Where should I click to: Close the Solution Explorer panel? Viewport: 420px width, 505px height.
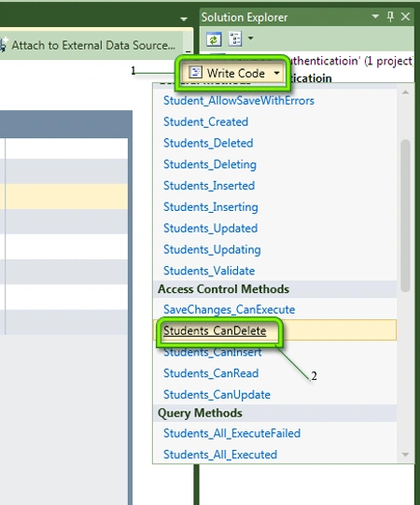pyautogui.click(x=405, y=17)
